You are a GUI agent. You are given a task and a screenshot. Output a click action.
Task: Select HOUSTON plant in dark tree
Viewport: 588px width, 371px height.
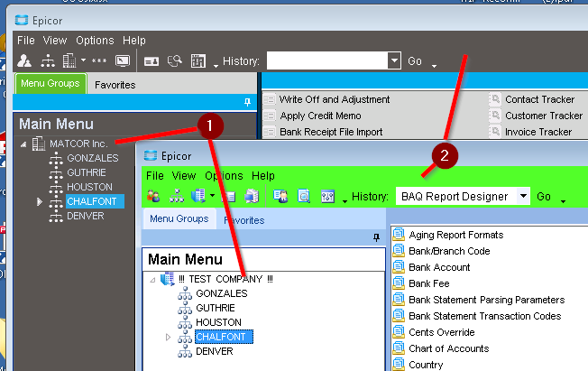[x=89, y=187]
